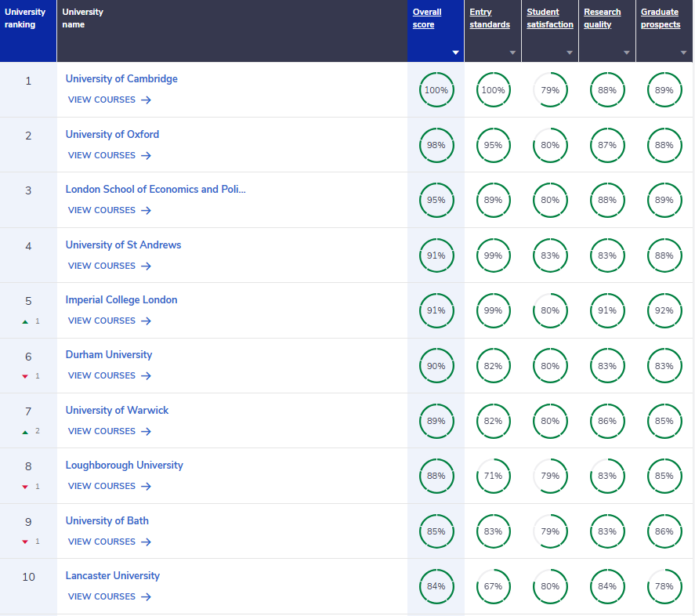Click Durham's red rank-down arrow
This screenshot has height=616, width=695.
tap(25, 376)
